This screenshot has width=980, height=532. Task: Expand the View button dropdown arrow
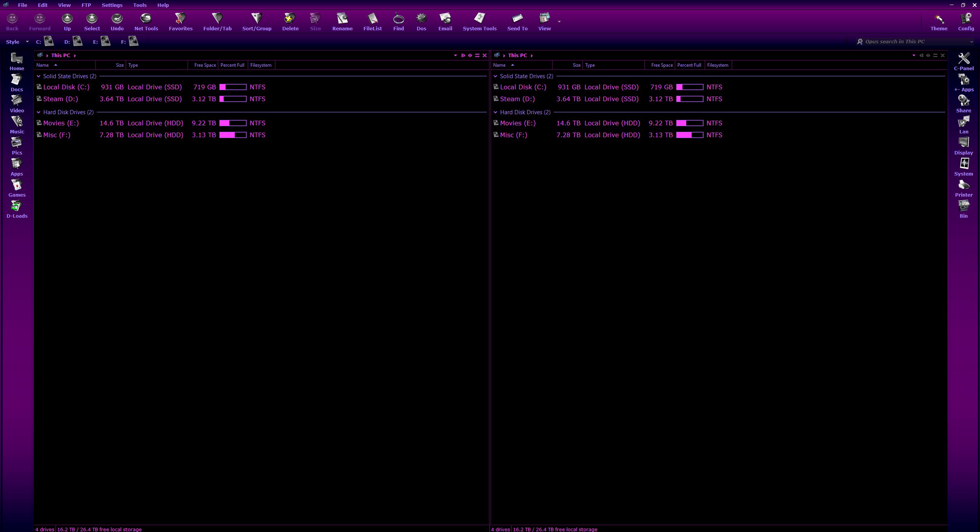[560, 22]
